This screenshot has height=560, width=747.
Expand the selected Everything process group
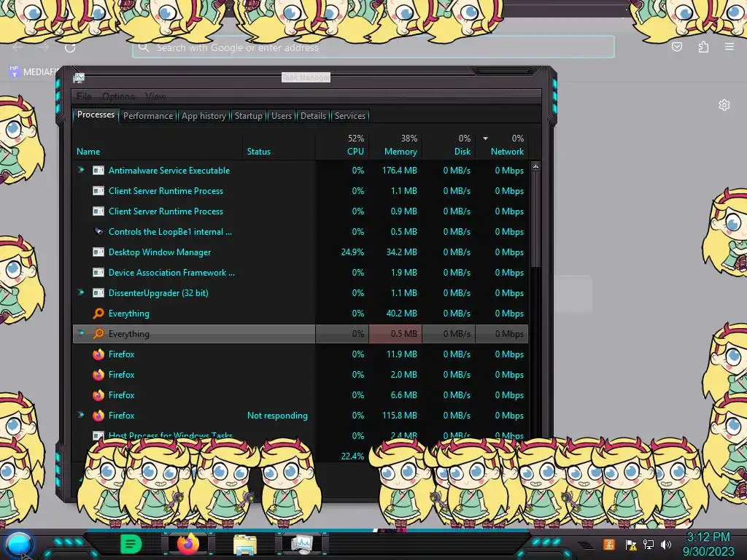click(x=81, y=332)
